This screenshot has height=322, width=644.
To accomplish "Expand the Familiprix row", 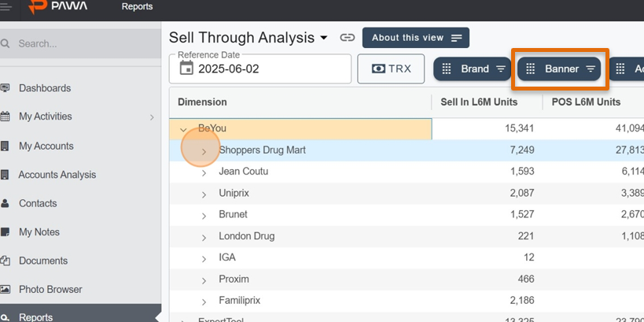I will pos(204,302).
